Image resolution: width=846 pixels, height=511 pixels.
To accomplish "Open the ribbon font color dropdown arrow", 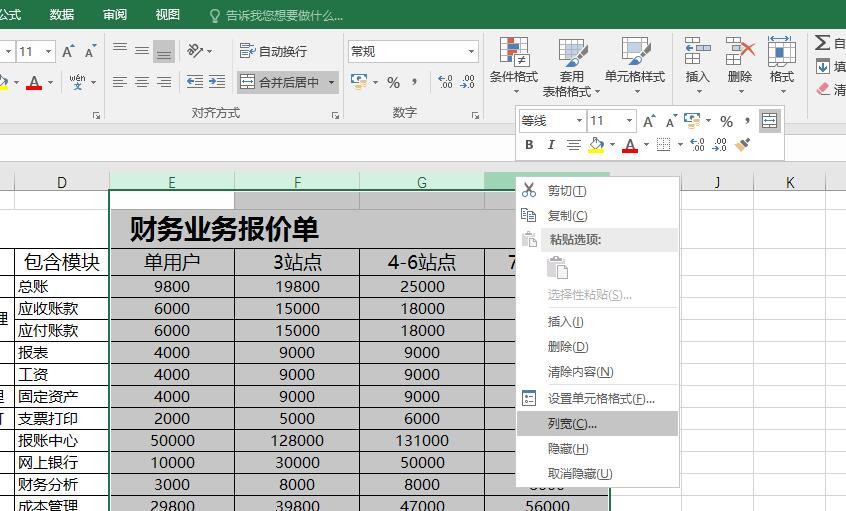I will tap(51, 83).
